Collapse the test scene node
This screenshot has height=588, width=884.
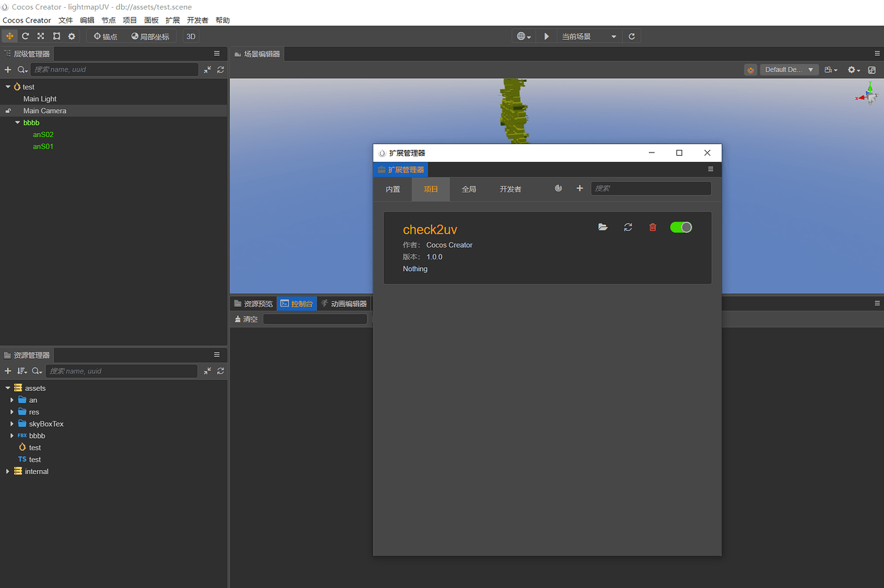(8, 87)
